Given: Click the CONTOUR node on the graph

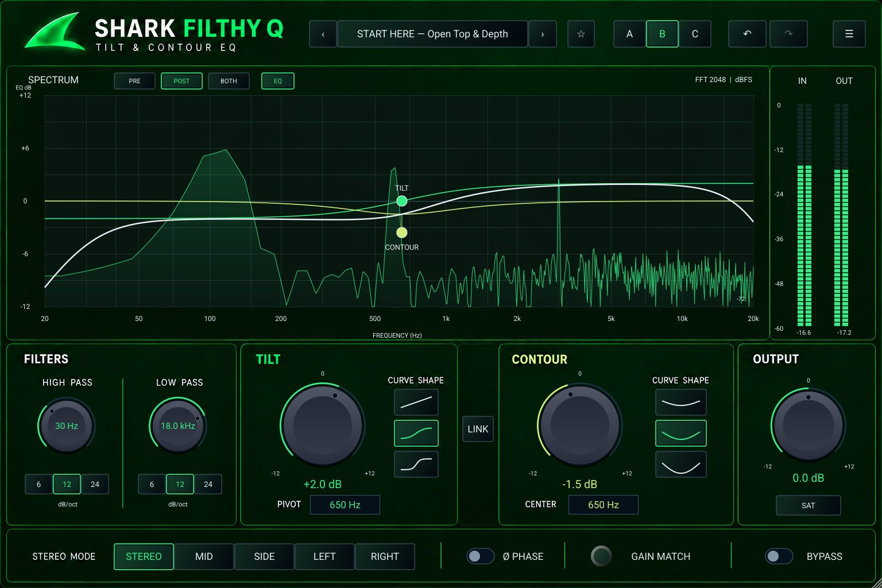Looking at the screenshot, I should pos(402,233).
